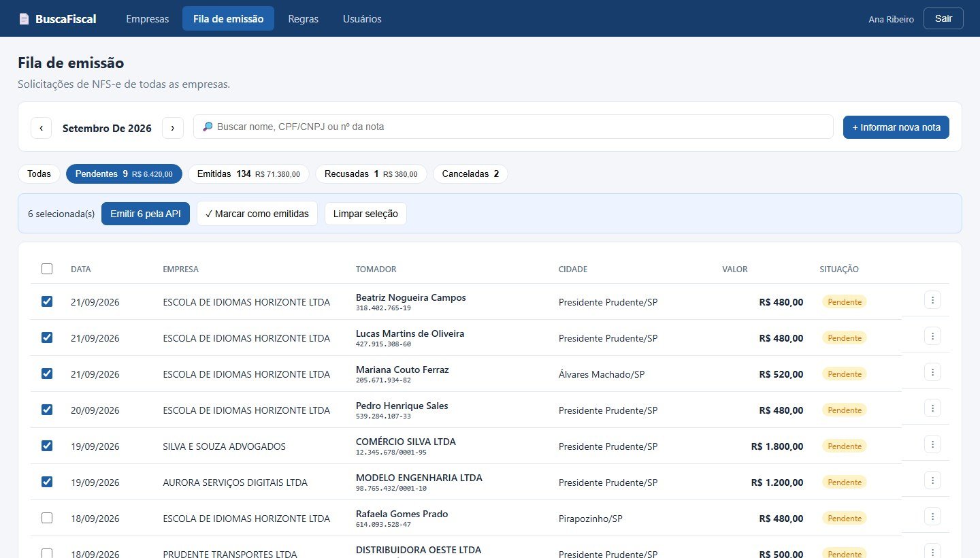Uncheck the Beatriz Nogueira Campos row

47,301
